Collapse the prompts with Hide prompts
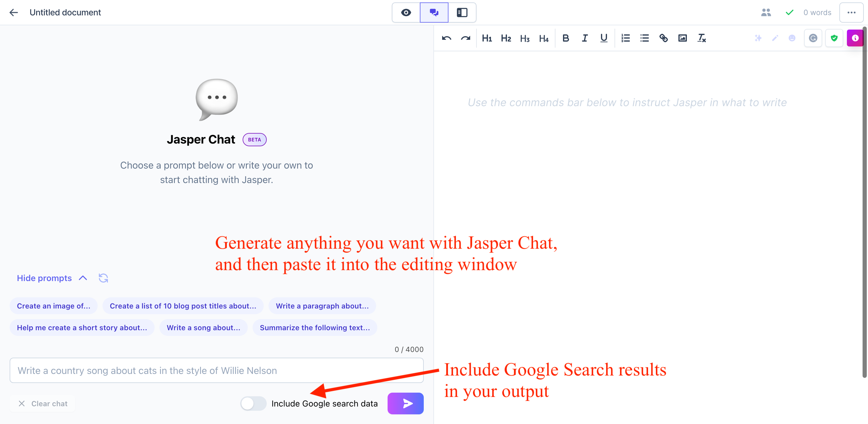 [x=52, y=278]
